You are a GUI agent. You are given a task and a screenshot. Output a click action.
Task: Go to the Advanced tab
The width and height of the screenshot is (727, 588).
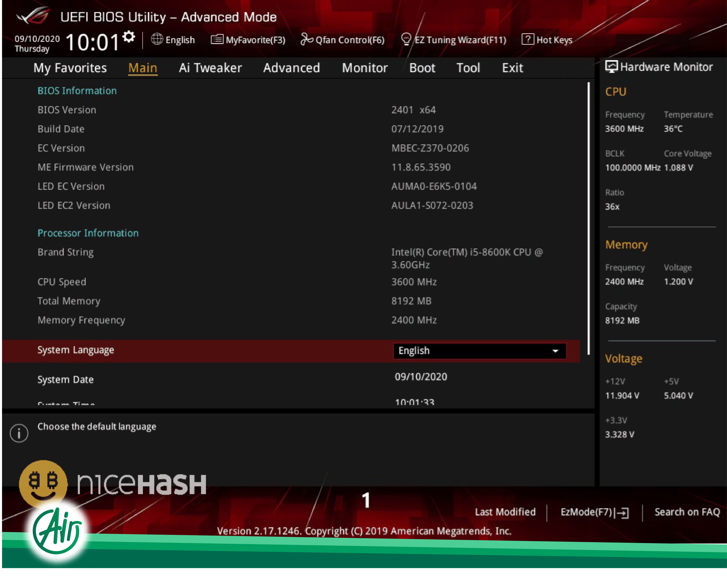291,68
